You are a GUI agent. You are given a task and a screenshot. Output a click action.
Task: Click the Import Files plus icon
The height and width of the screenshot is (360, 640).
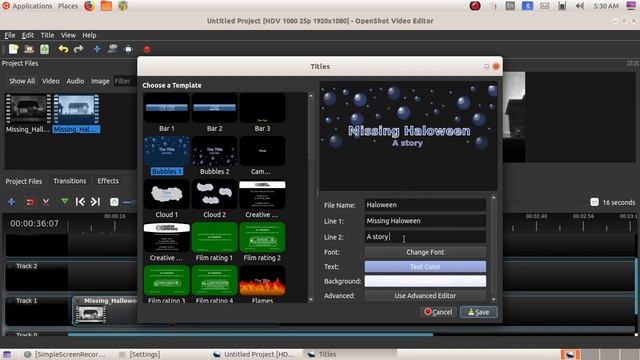(x=97, y=49)
